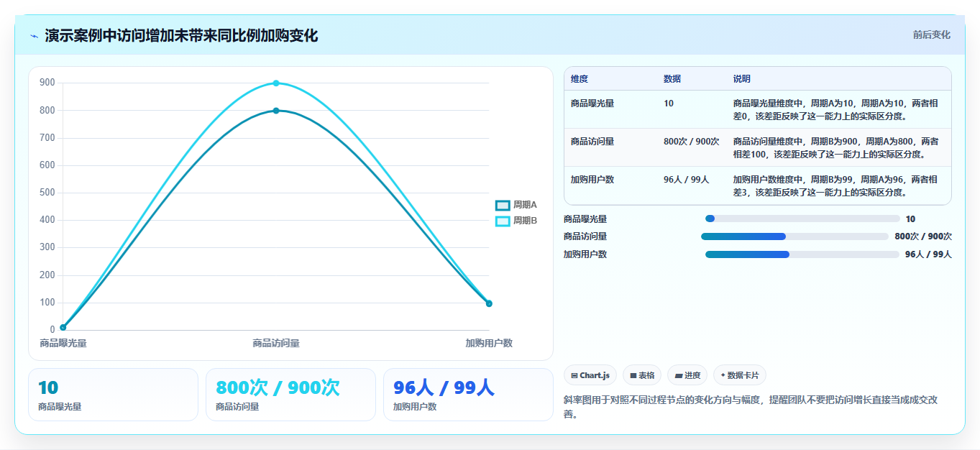Click the 96人 / 99人 table cell
The height and width of the screenshot is (450, 980).
pos(687,180)
